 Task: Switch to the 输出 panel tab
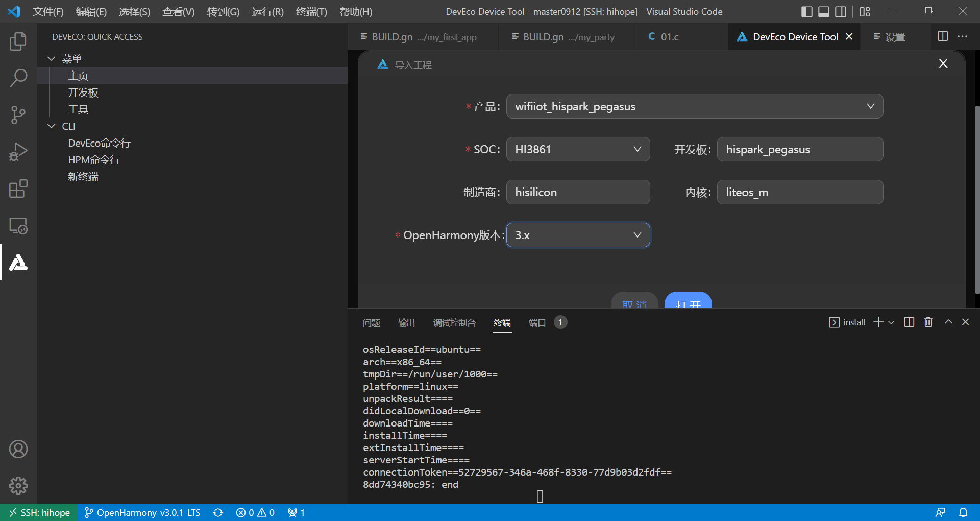[x=406, y=323]
